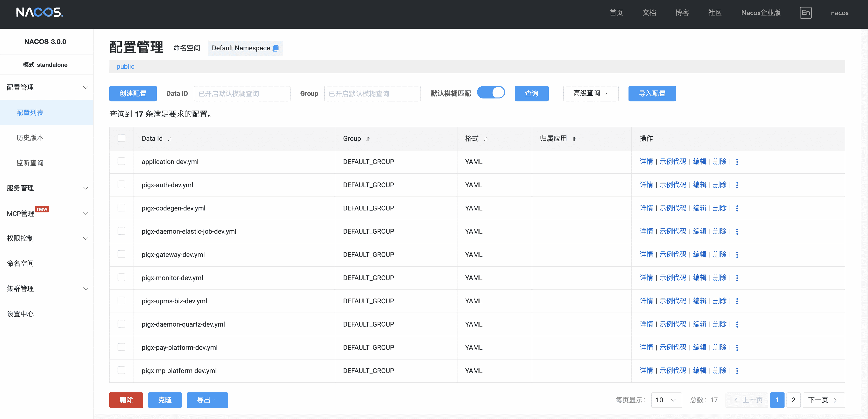The width and height of the screenshot is (868, 419).
Task: Click the 创建配置 button
Action: point(133,93)
